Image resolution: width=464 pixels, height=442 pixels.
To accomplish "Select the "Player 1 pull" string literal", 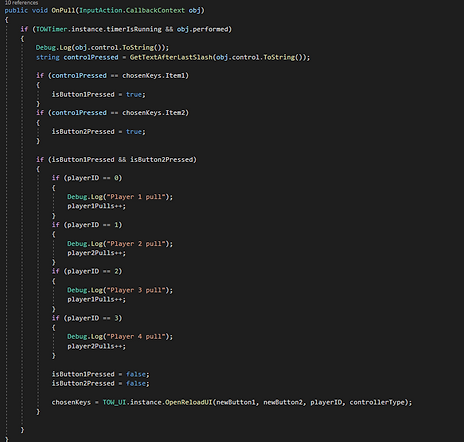I will click(x=136, y=197).
